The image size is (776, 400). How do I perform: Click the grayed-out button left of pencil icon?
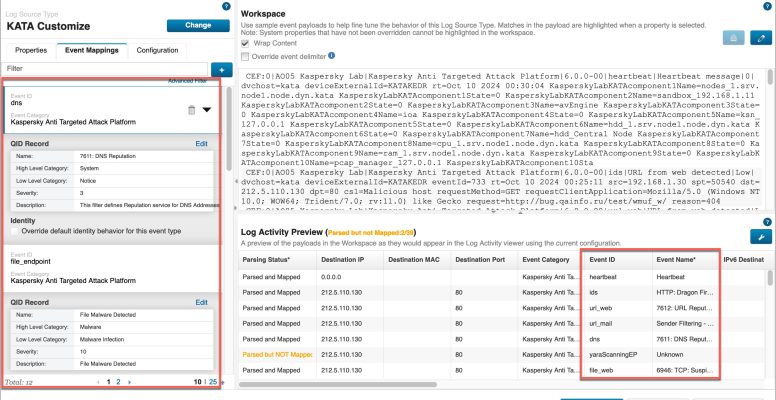click(733, 38)
